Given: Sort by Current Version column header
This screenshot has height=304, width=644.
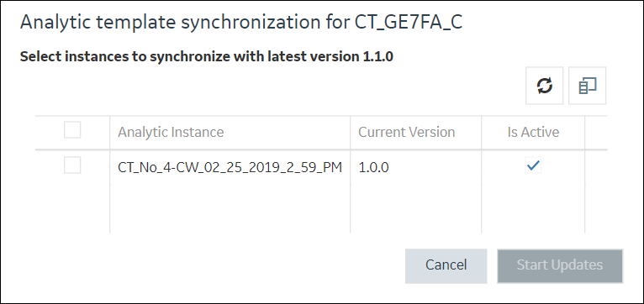Looking at the screenshot, I should pos(407,132).
